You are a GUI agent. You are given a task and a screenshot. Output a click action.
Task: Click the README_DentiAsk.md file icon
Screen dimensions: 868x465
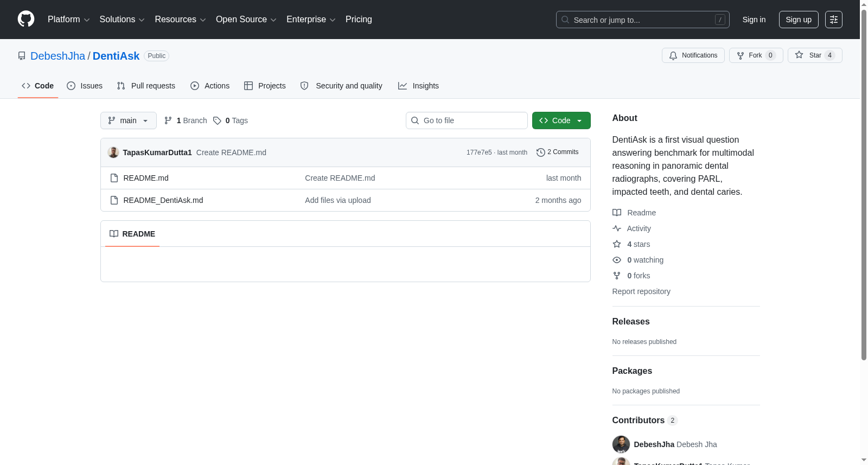pos(114,200)
